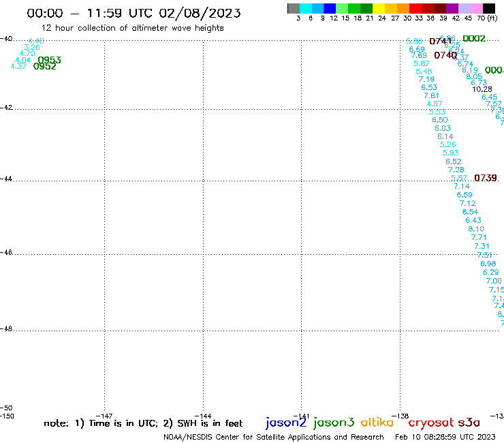This screenshot has height=443, width=504.
Task: Select the 7.12 wave height value
Action: tap(467, 203)
